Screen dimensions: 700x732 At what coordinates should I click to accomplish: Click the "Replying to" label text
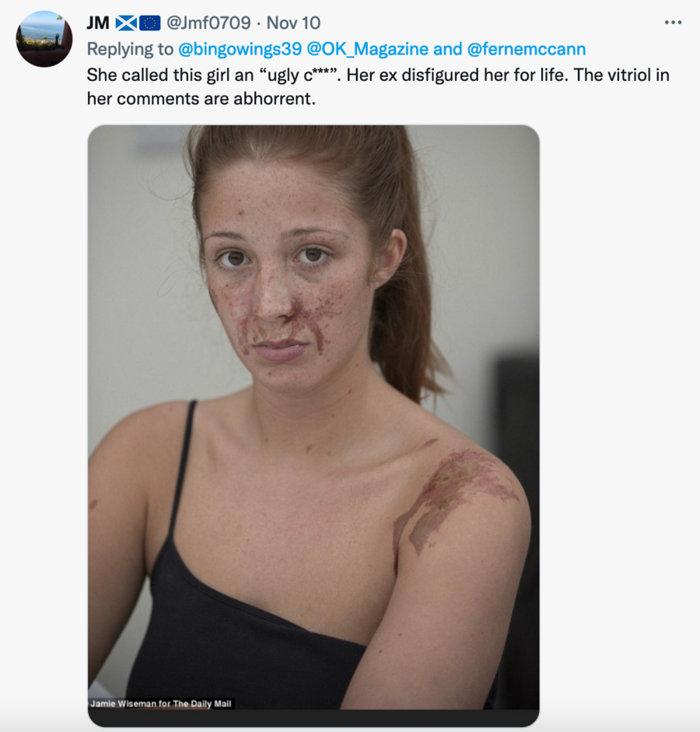pyautogui.click(x=130, y=49)
